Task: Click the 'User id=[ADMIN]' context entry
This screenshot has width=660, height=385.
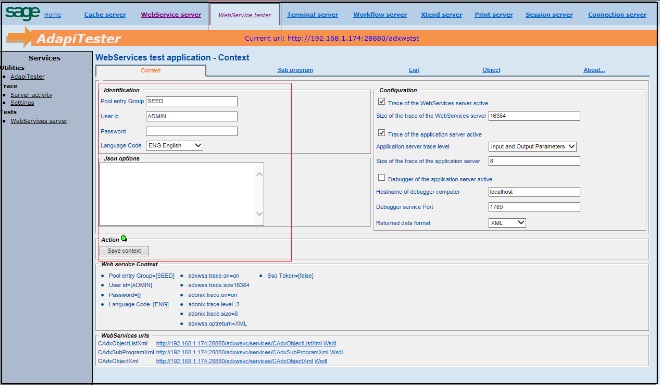Action: tap(130, 285)
